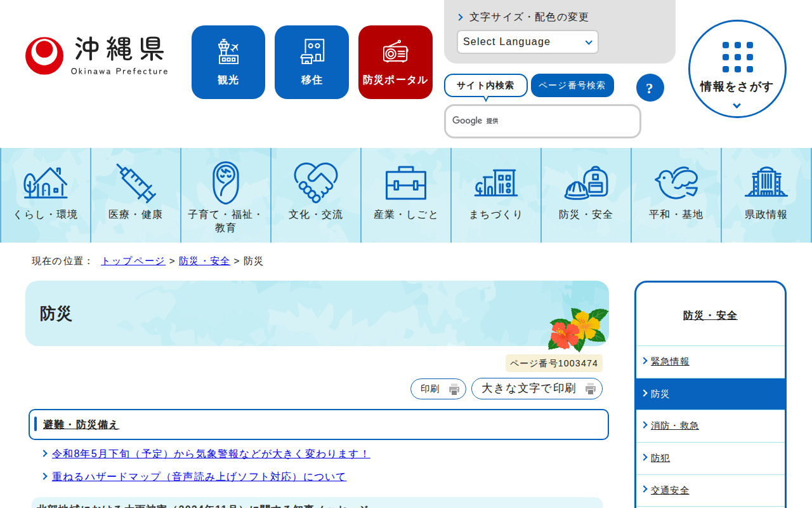The height and width of the screenshot is (508, 812).
Task: Open the 平和・基地 dove category
Action: click(676, 196)
